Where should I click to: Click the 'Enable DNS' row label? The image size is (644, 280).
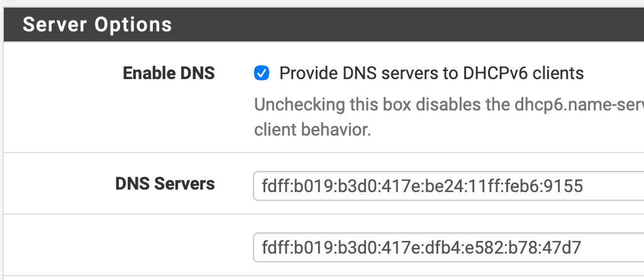[x=169, y=73]
